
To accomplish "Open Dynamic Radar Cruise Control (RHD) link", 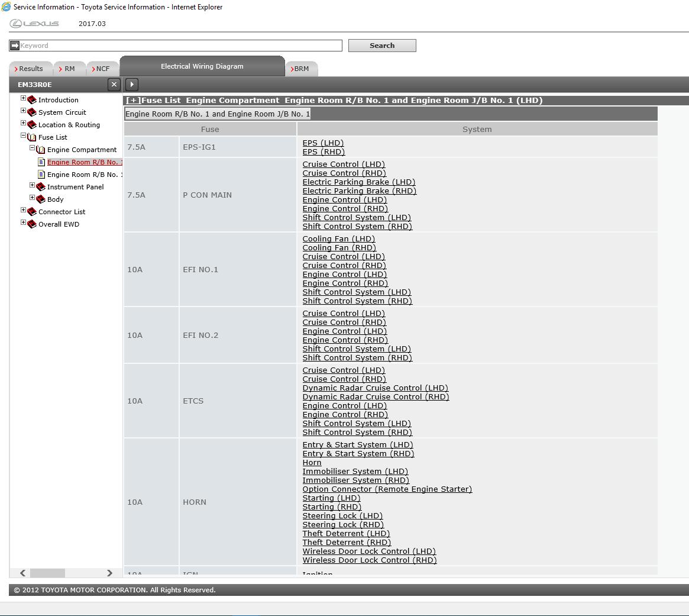I will pyautogui.click(x=376, y=396).
